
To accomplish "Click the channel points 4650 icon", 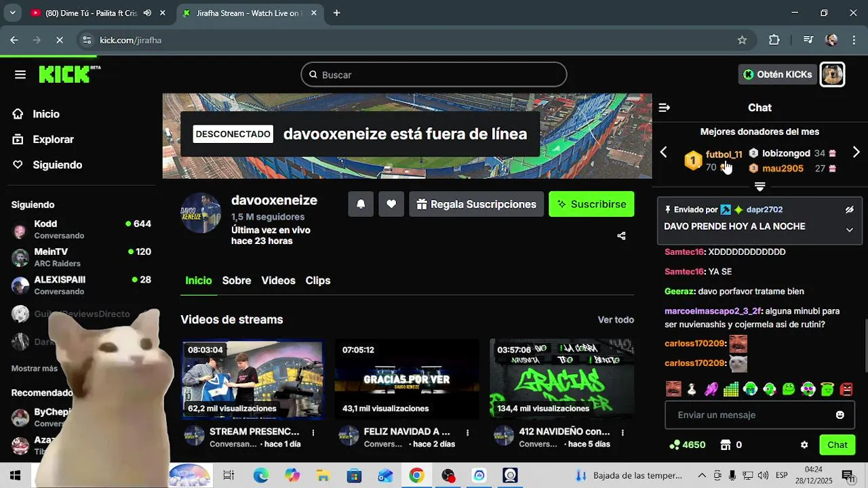I will click(x=675, y=445).
